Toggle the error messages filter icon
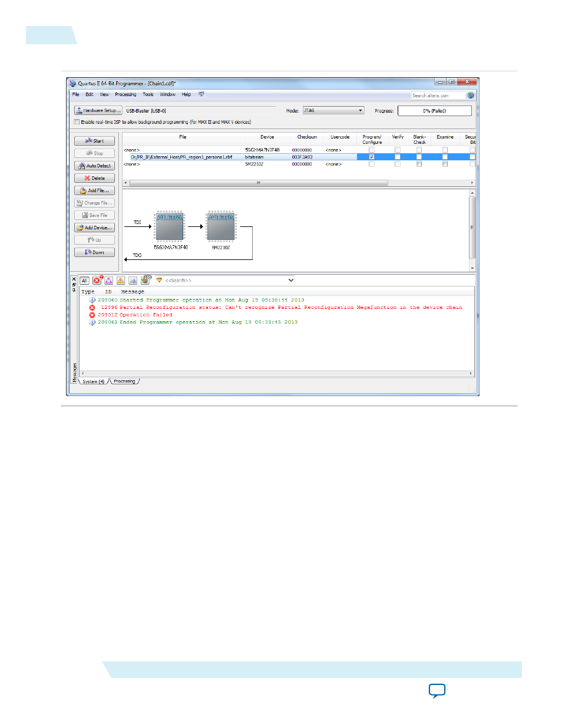 coord(97,281)
